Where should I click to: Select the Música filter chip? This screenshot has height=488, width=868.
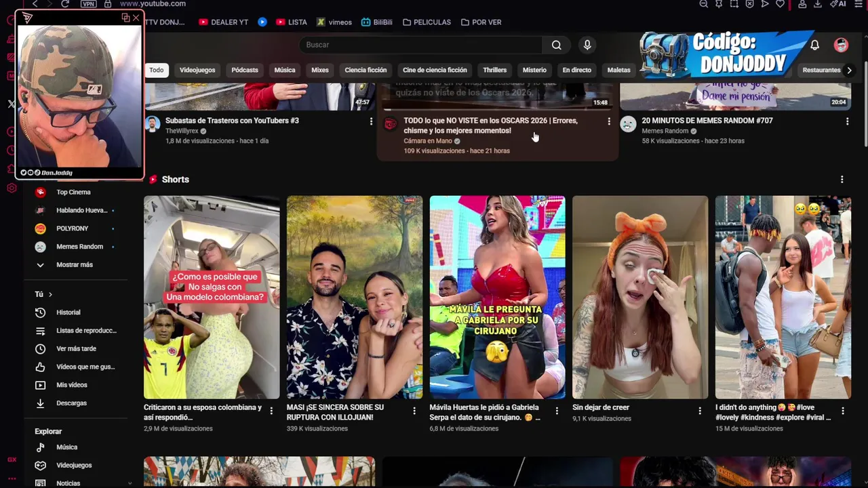[x=285, y=70]
